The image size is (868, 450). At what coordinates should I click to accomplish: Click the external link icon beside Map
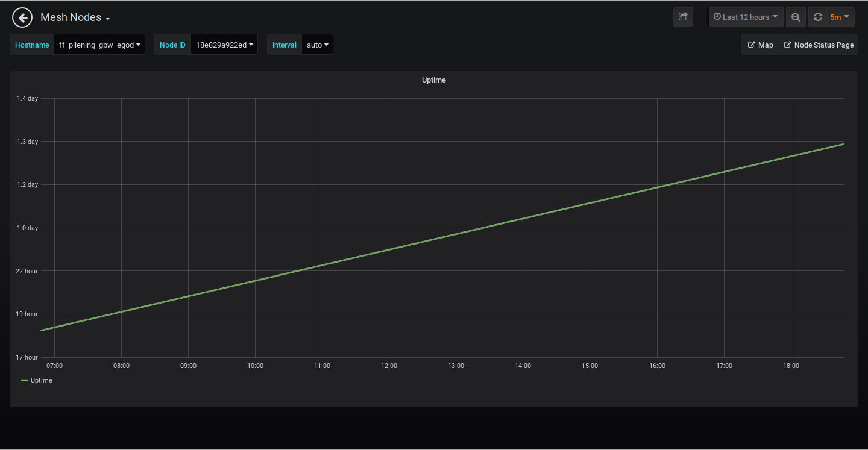(751, 45)
